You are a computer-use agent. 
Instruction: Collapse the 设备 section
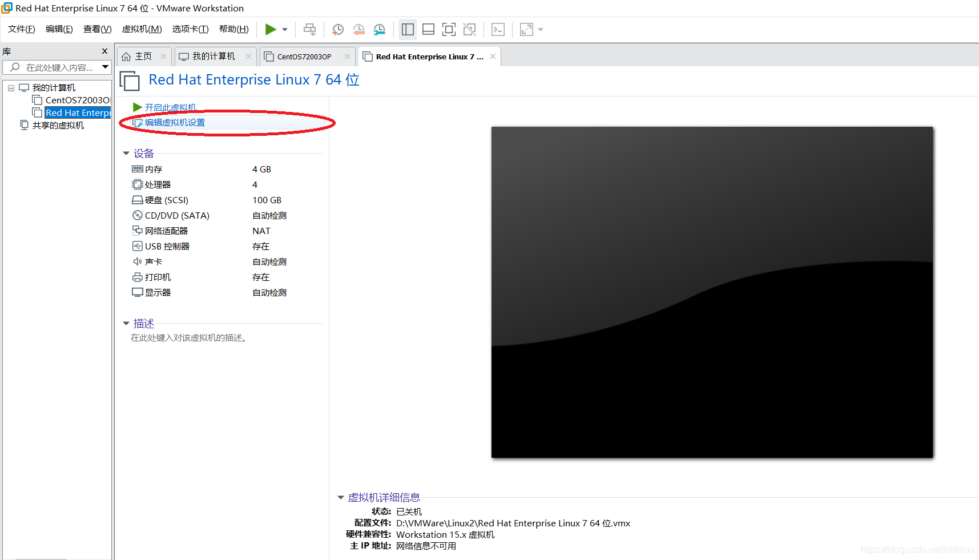[x=126, y=154]
